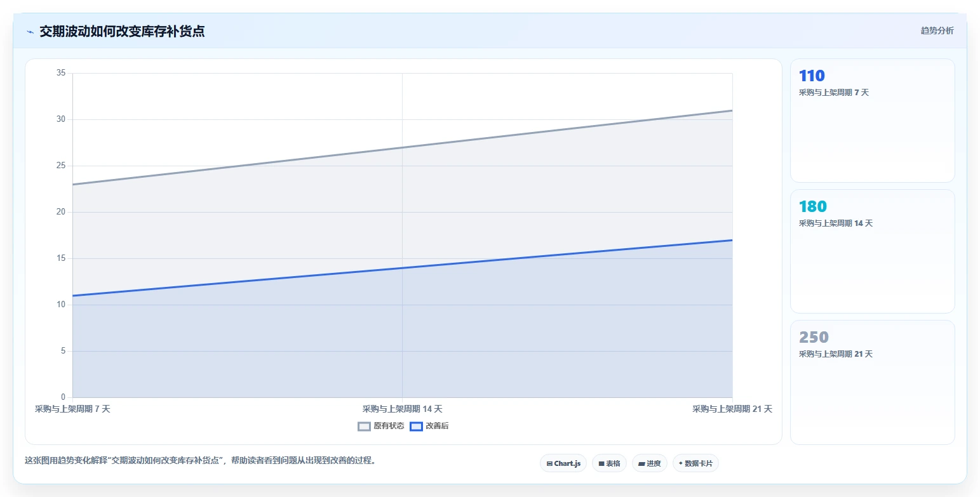Viewport: 980px width, 497px height.
Task: Click the grey 原有状态 legend swatch
Action: coord(364,427)
